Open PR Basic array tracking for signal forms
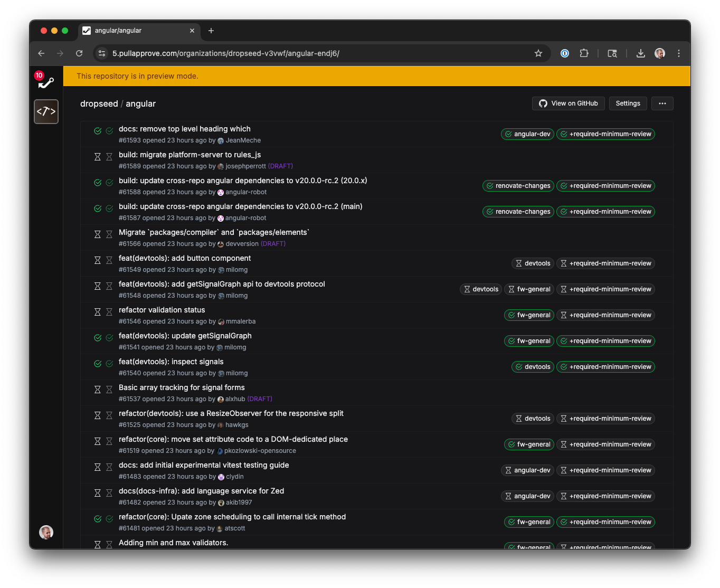This screenshot has width=720, height=588. pyautogui.click(x=182, y=387)
